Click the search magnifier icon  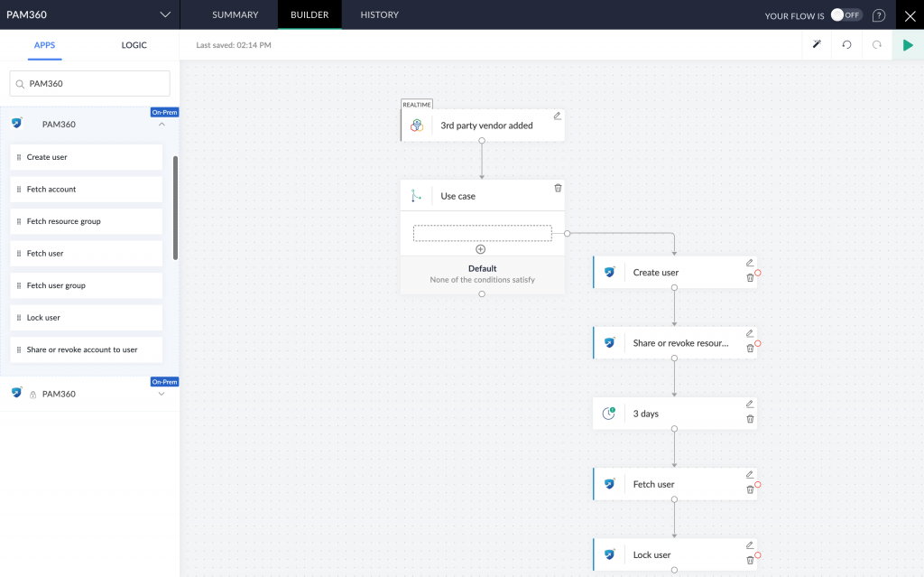coord(20,84)
